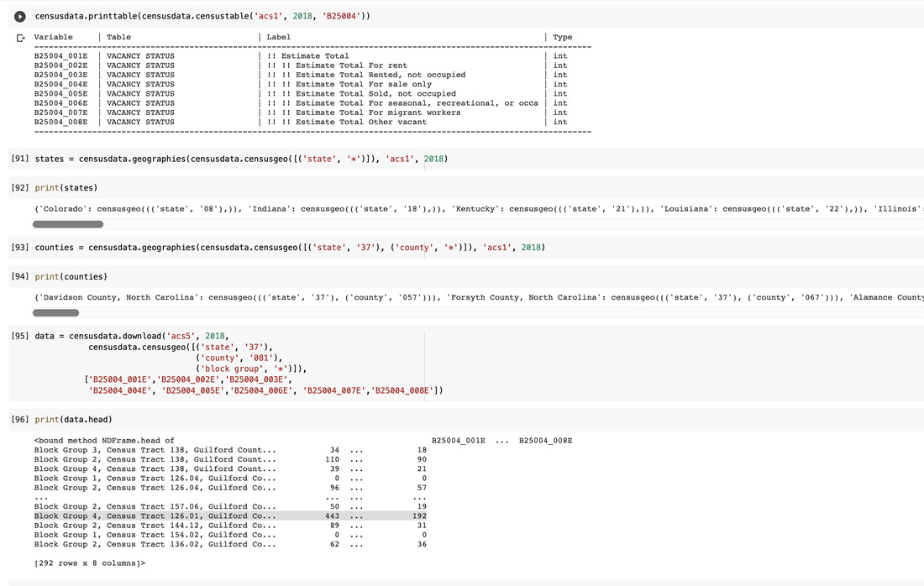Click the B25004_008E column header in output
The width and height of the screenshot is (924, 586).
click(x=546, y=441)
